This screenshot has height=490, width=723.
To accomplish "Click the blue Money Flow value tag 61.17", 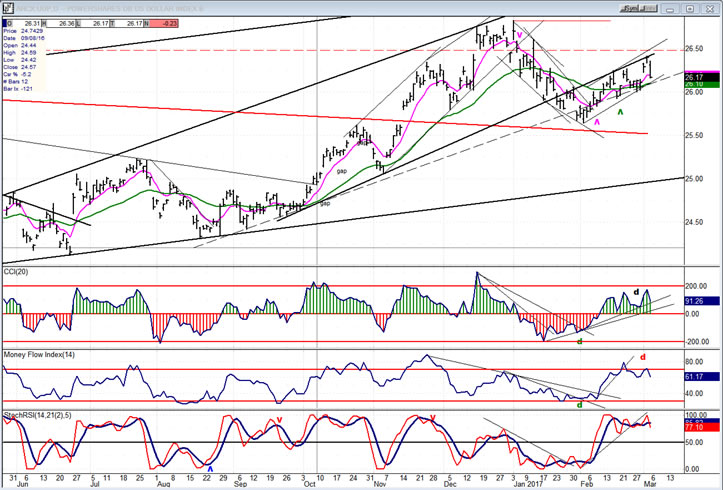I will tap(696, 376).
